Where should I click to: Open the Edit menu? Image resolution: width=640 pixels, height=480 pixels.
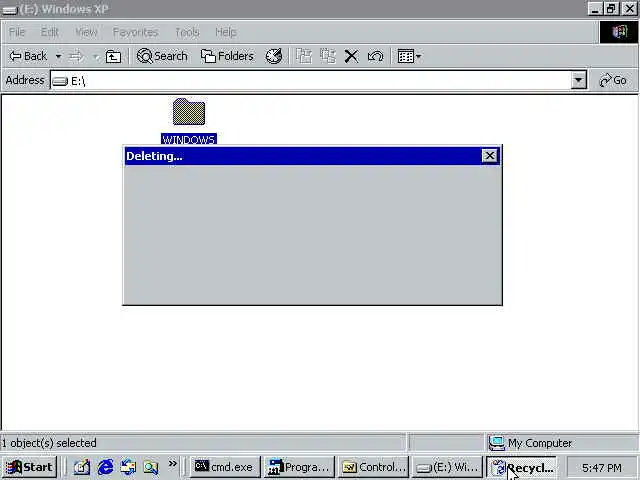pyautogui.click(x=50, y=32)
